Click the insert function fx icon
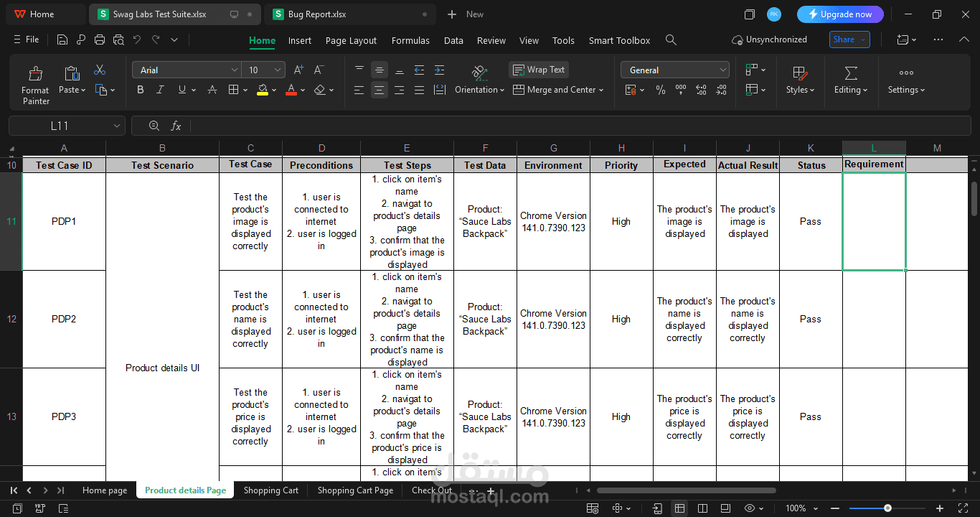Image resolution: width=980 pixels, height=517 pixels. coord(176,126)
